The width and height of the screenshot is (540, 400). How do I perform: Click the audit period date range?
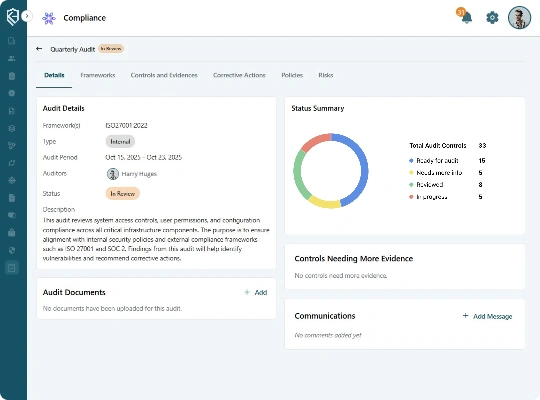[144, 157]
